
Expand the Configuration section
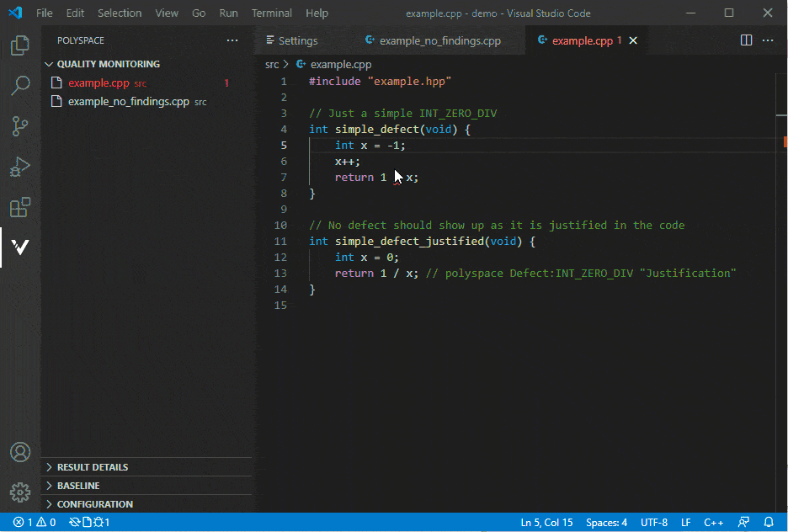tap(94, 504)
